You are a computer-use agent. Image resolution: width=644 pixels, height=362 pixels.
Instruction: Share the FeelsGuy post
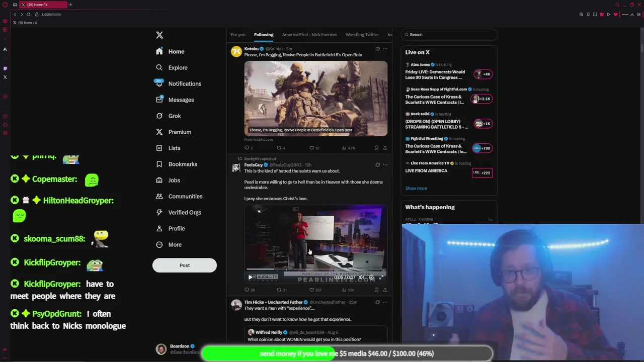click(385, 290)
